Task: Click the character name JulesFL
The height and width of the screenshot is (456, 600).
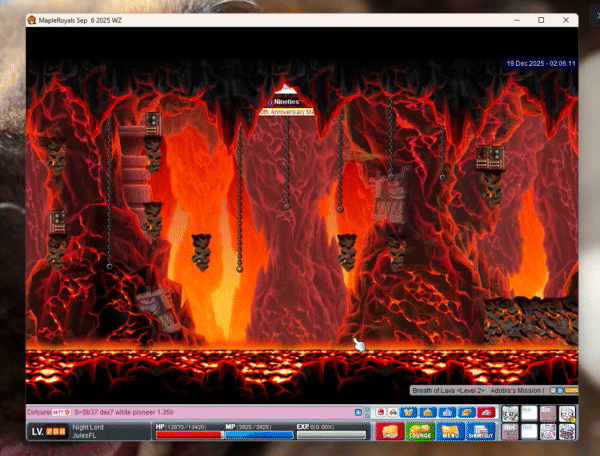Action: coord(84,435)
